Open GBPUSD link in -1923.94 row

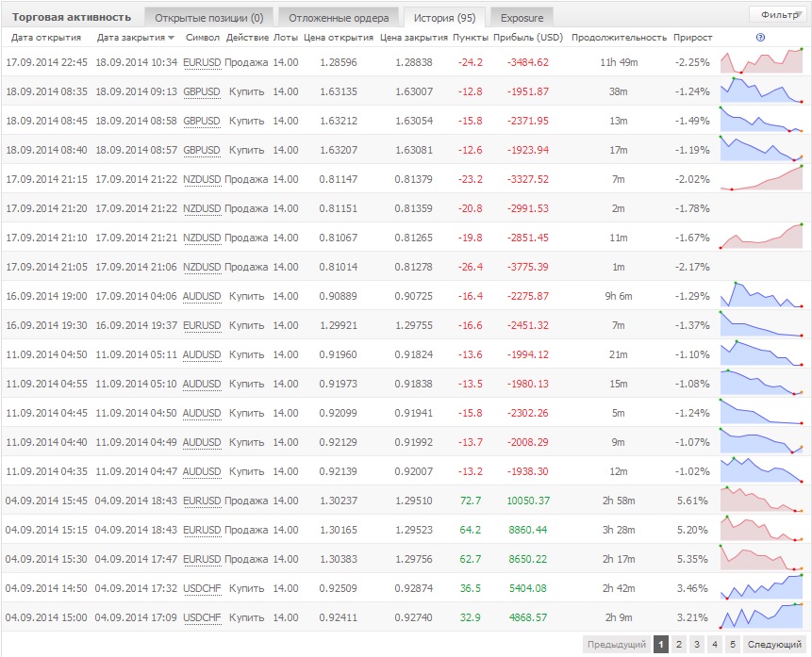click(x=202, y=150)
